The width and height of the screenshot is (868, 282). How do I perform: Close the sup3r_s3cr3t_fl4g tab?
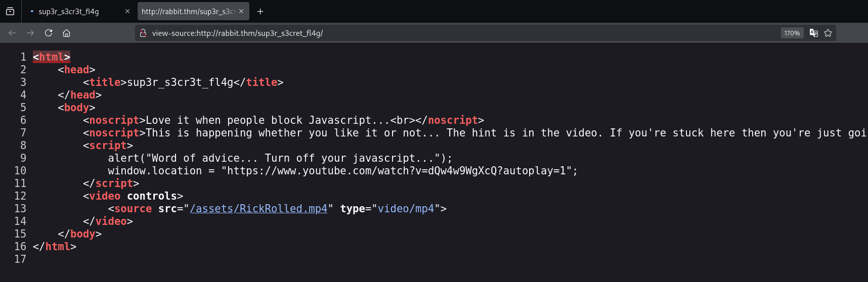[127, 11]
